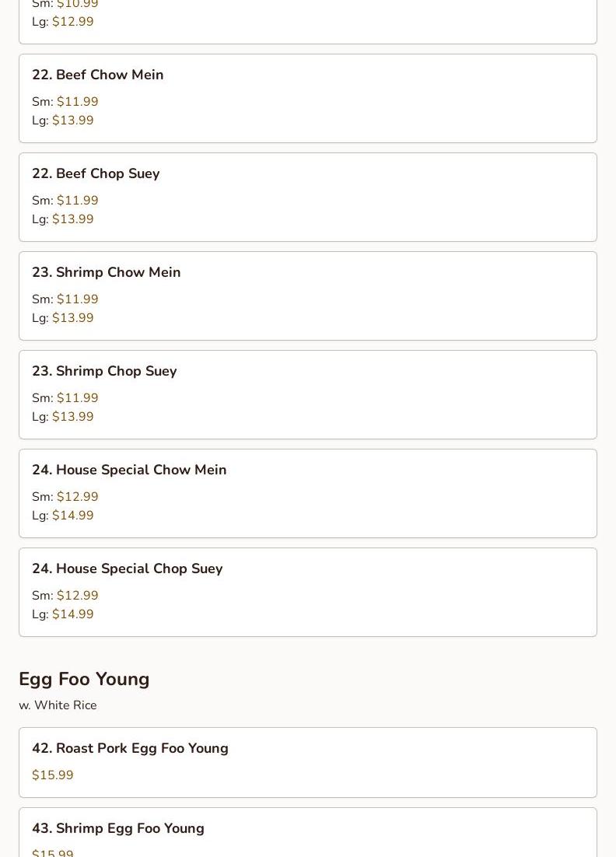Choose large $14.99 House Special Chow Mein
This screenshot has width=616, height=857.
click(72, 516)
